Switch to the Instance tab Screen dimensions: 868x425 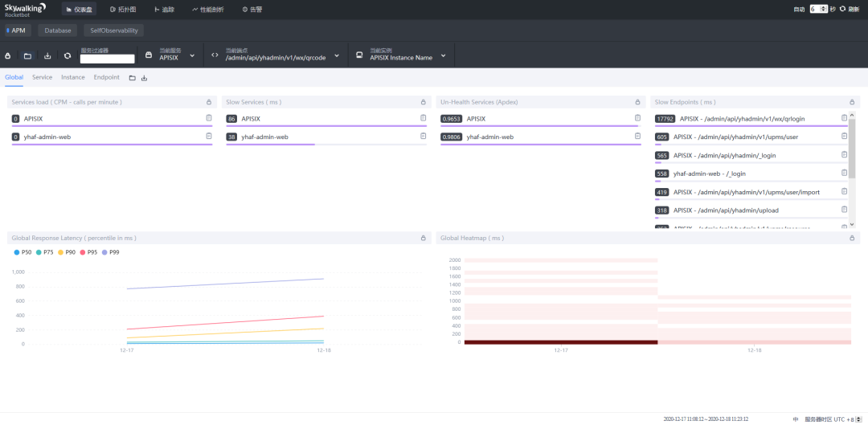[73, 77]
